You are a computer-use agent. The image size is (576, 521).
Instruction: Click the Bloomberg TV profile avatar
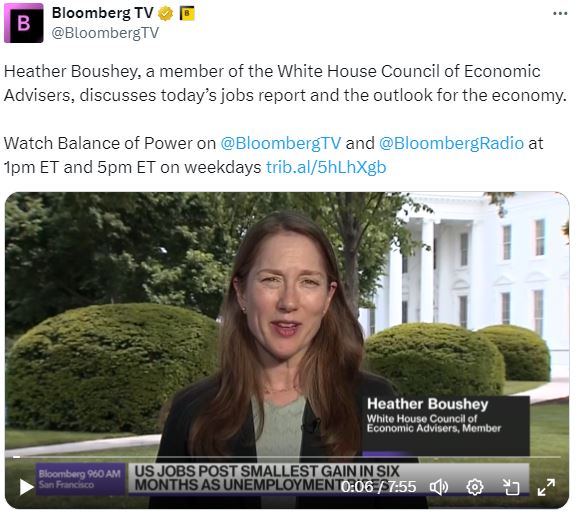click(x=24, y=23)
